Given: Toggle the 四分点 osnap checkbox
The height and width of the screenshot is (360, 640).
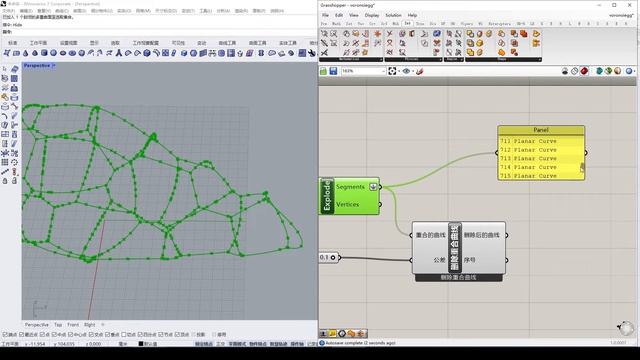Looking at the screenshot, I should click(140, 335).
